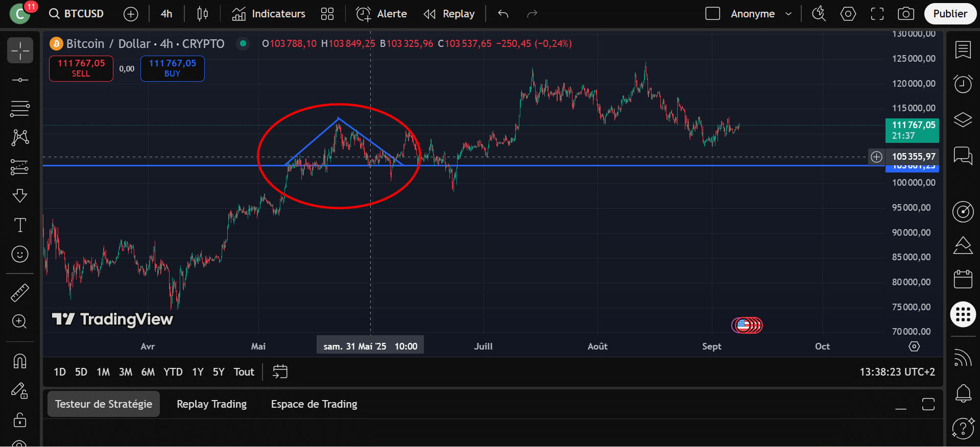The width and height of the screenshot is (980, 447).
Task: Maximize the bottom strategy panel
Action: [x=928, y=404]
